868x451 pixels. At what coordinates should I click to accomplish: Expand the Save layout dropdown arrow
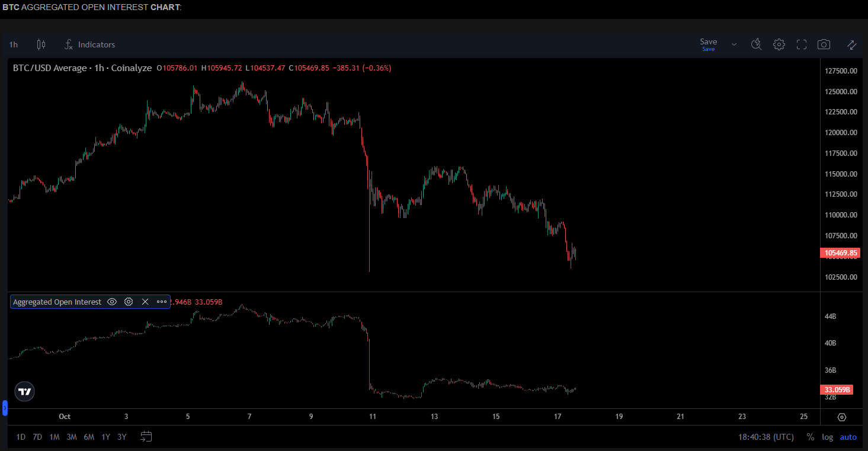734,44
